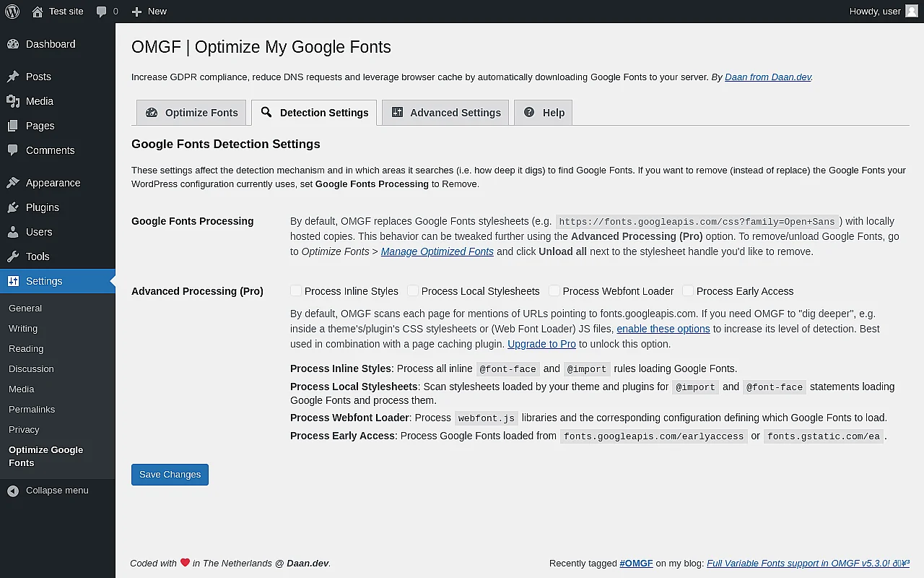Screen dimensions: 924x578
Task: Click the Tools wrench icon
Action: (x=13, y=256)
